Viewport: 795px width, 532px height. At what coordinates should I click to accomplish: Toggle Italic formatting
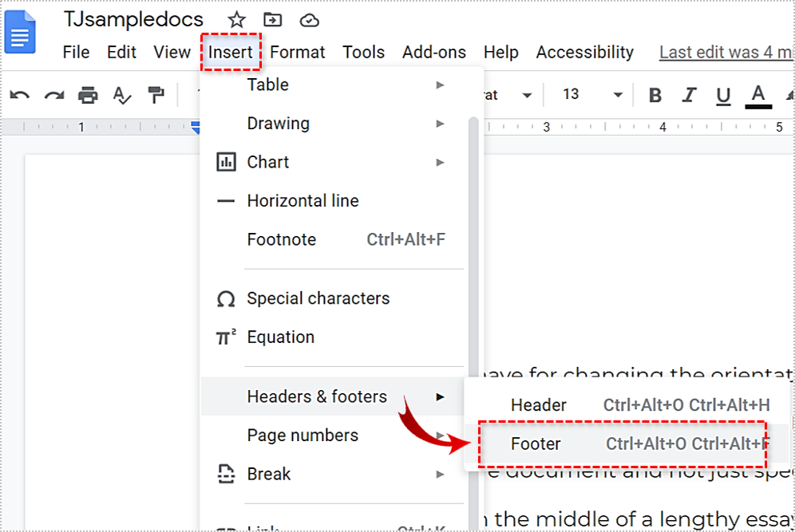click(x=689, y=95)
